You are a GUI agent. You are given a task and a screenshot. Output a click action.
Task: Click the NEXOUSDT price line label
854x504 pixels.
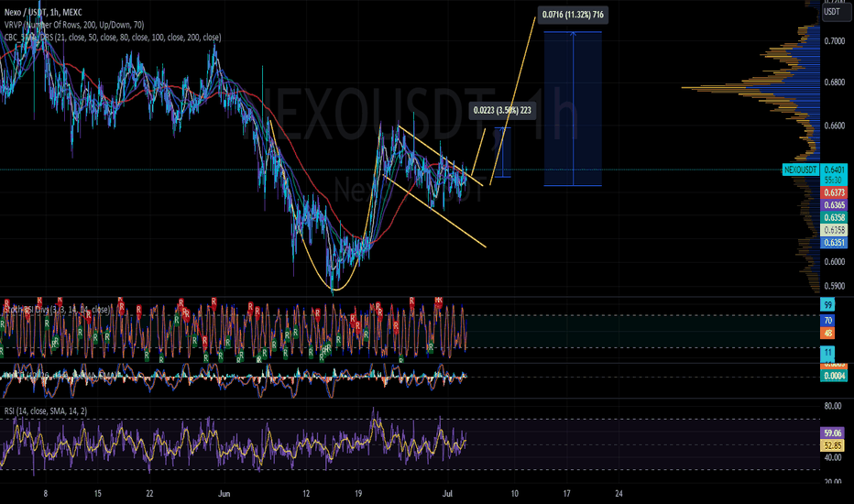coord(800,170)
